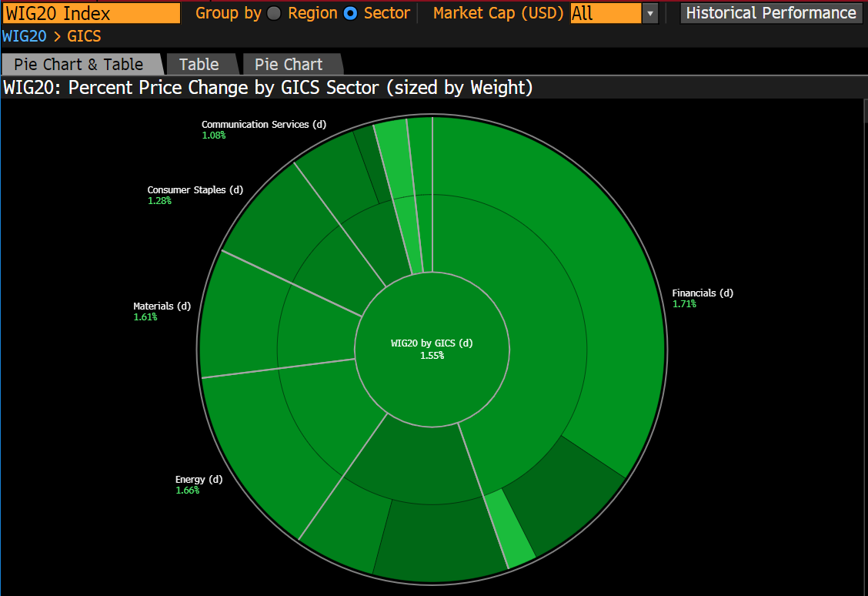Select the Sector radio button
The width and height of the screenshot is (868, 596).
coord(351,13)
